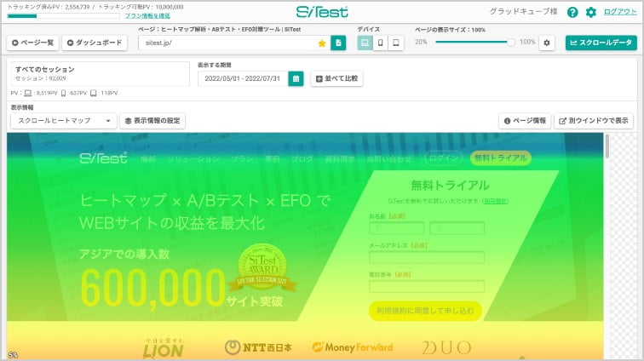Open the calendar date picker icon
The height and width of the screenshot is (361, 644).
[296, 78]
